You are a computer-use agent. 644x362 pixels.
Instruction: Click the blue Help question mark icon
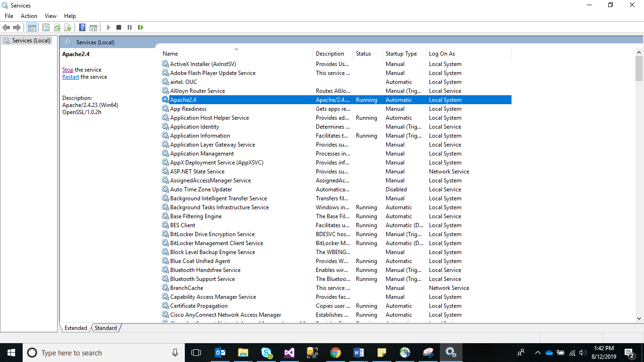click(82, 28)
